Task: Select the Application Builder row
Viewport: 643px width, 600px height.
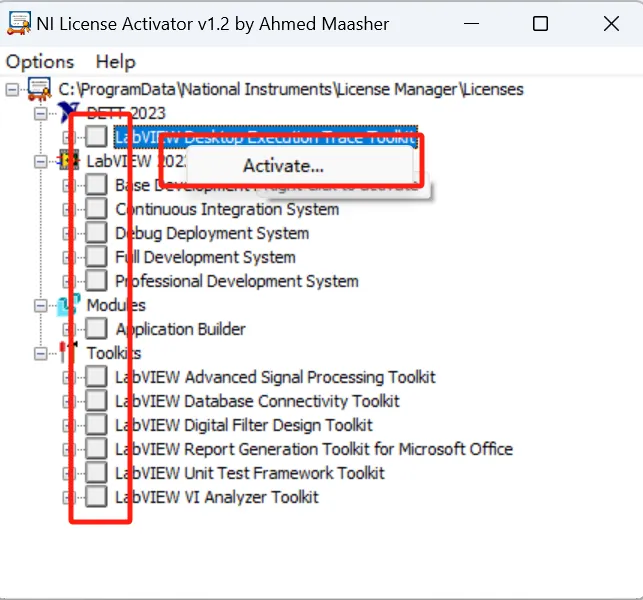Action: (x=180, y=329)
